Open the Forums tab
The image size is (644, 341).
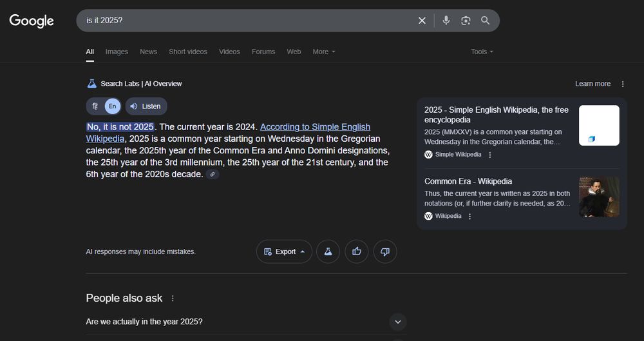tap(263, 52)
